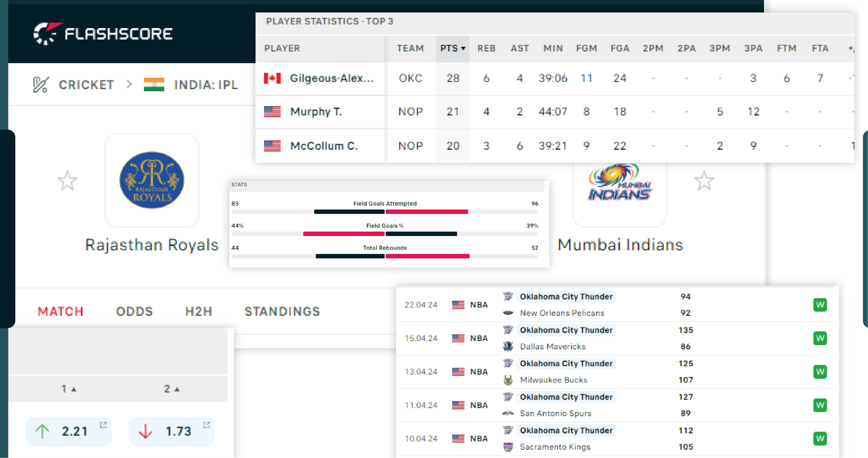Switch to the MATCH tab

tap(61, 311)
